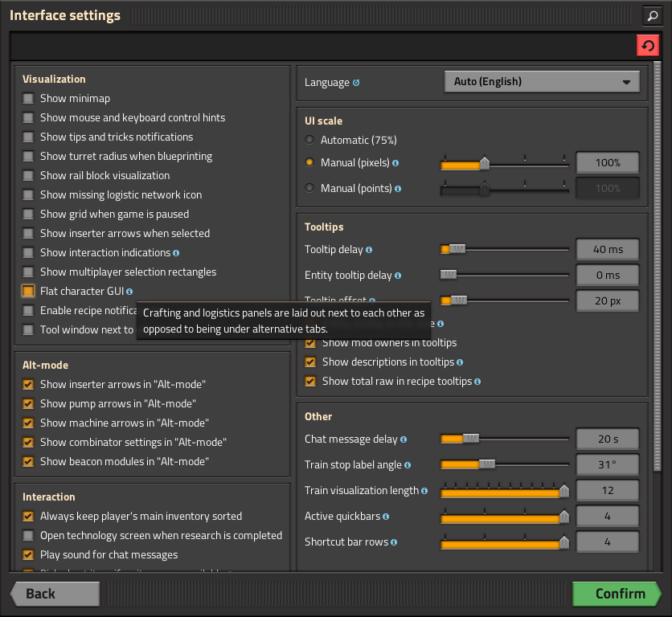Click the red reset-to-defaults icon

(x=648, y=46)
